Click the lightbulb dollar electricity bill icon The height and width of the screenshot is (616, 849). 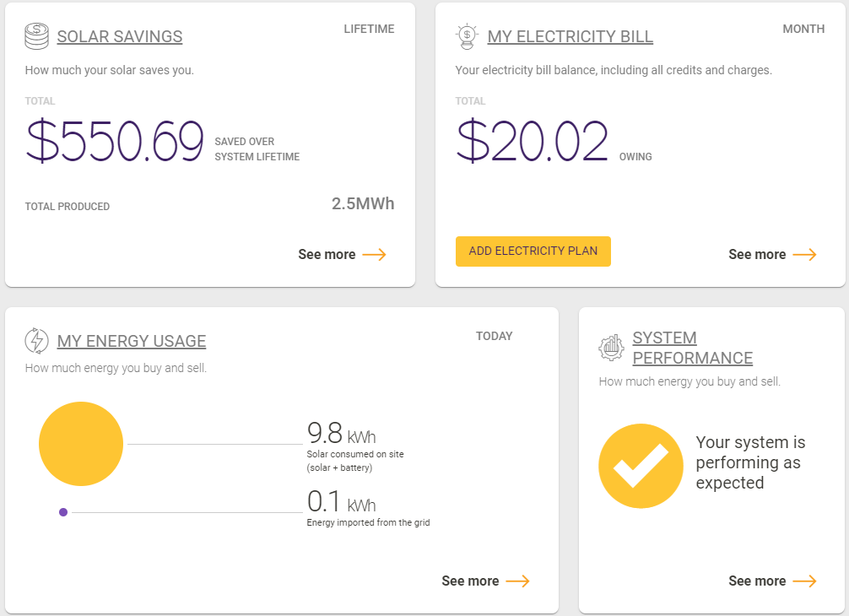click(x=467, y=36)
